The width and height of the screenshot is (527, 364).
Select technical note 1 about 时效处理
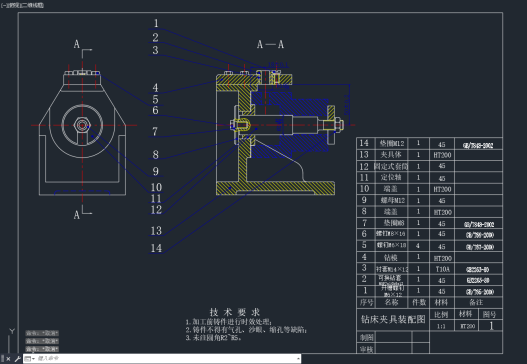[229, 322]
